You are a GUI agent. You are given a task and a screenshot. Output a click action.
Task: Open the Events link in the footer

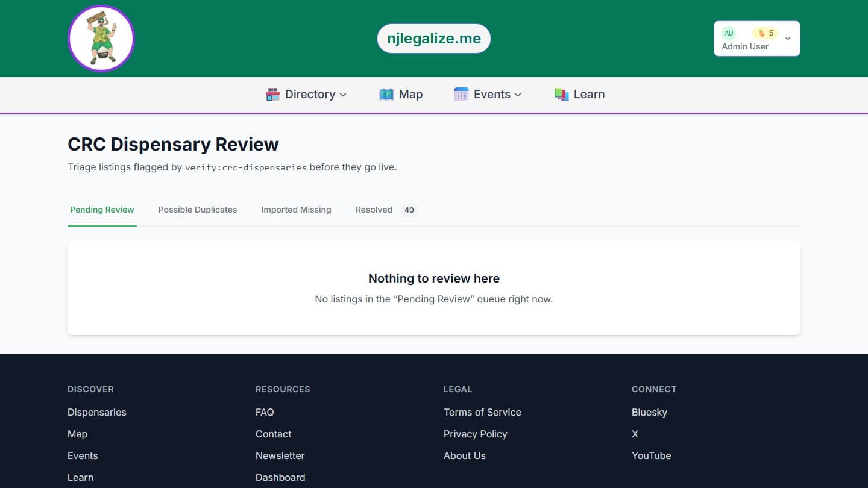(83, 455)
